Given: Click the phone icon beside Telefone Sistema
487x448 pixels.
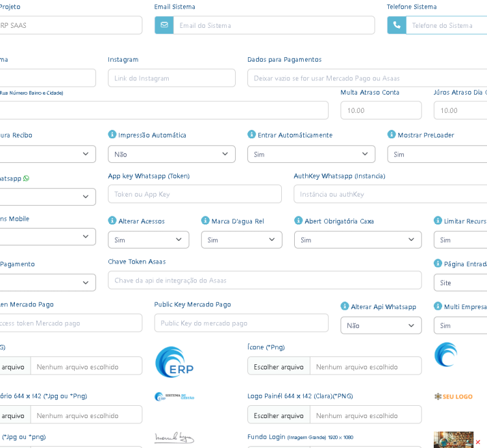Looking at the screenshot, I should point(397,25).
